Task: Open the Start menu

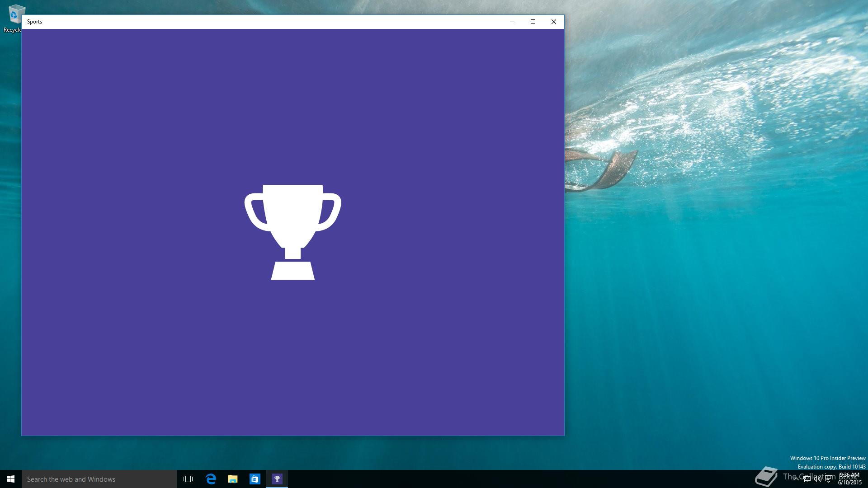Action: [x=11, y=479]
